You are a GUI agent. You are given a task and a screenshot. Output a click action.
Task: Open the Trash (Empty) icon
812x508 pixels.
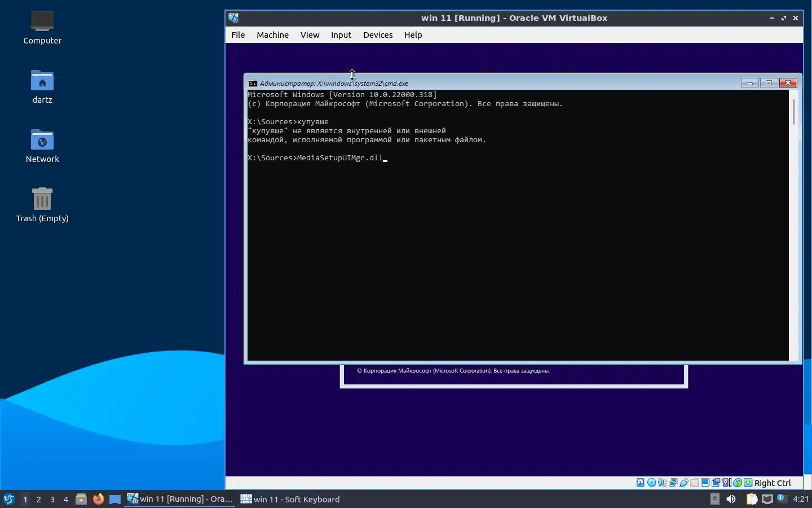coord(42,205)
